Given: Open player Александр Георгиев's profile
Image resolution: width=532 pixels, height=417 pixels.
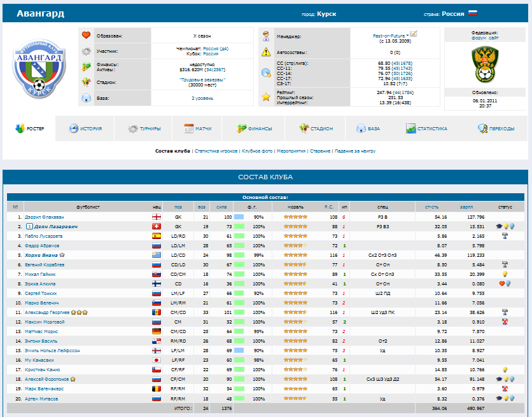Looking at the screenshot, I should point(46,312).
